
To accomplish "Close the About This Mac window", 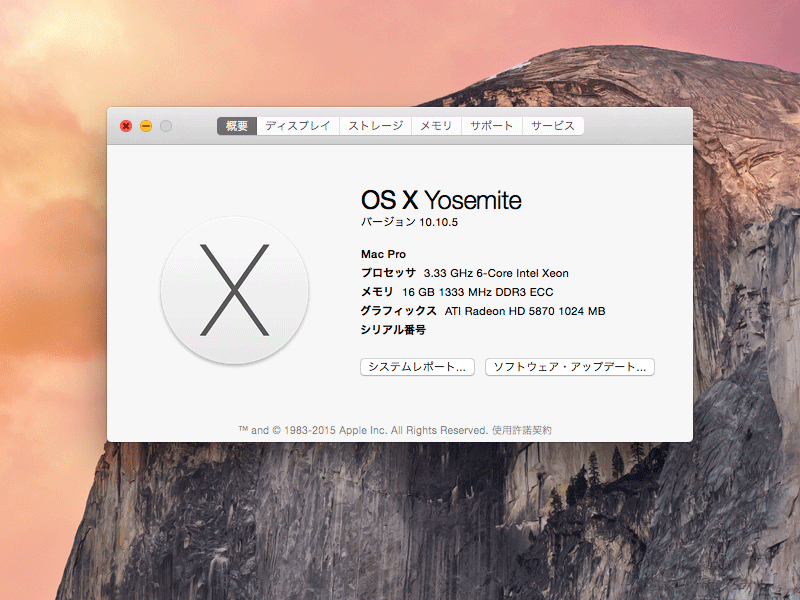I will [x=126, y=126].
